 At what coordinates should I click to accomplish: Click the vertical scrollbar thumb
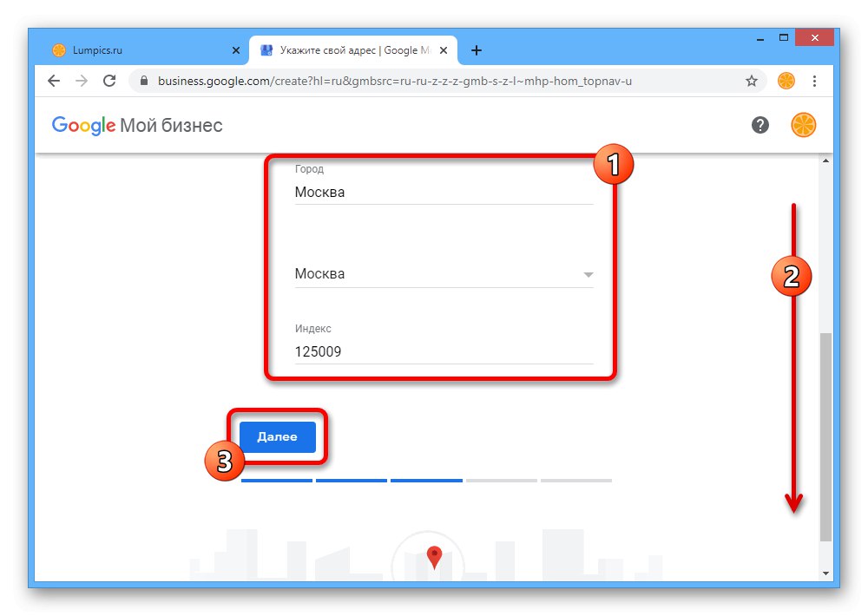click(825, 436)
